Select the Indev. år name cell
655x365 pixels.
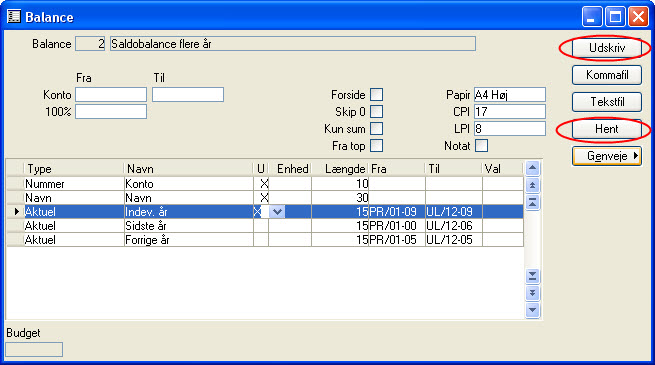[189, 212]
